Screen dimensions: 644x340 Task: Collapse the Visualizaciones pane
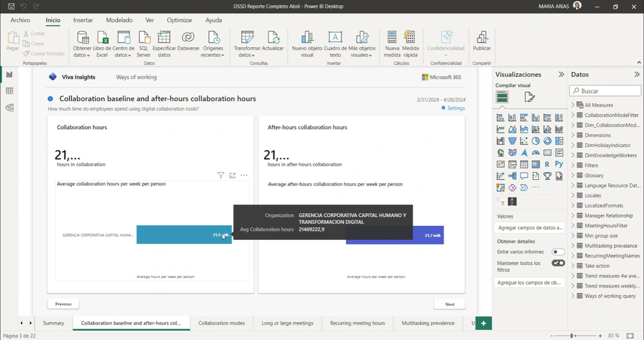561,74
